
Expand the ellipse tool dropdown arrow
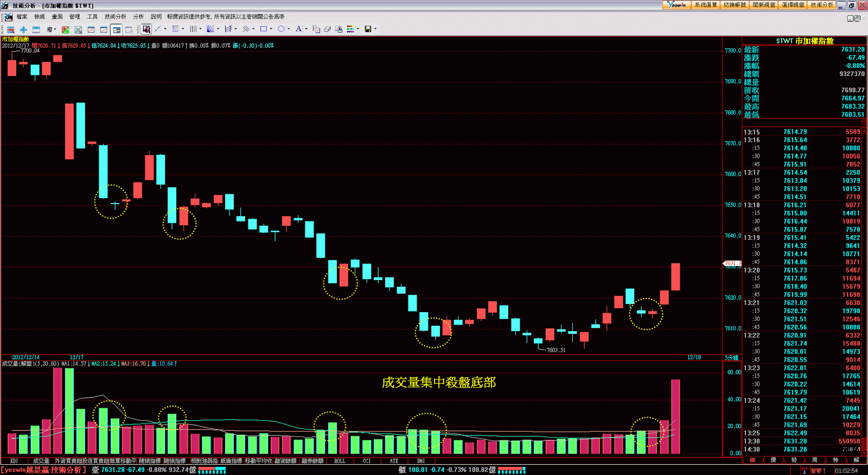click(x=288, y=29)
